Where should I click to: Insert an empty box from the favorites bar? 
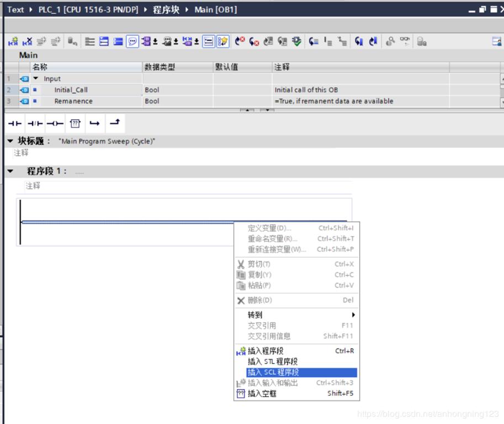[x=75, y=123]
